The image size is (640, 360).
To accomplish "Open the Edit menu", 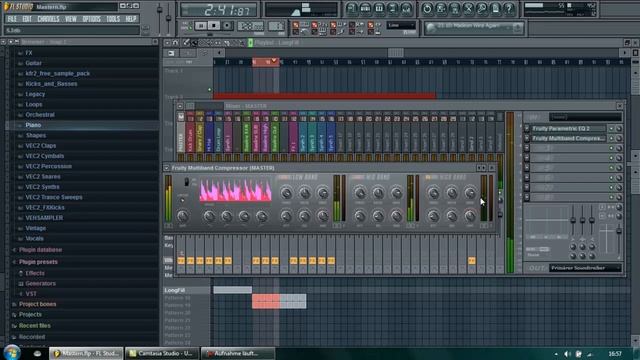I will [27, 19].
